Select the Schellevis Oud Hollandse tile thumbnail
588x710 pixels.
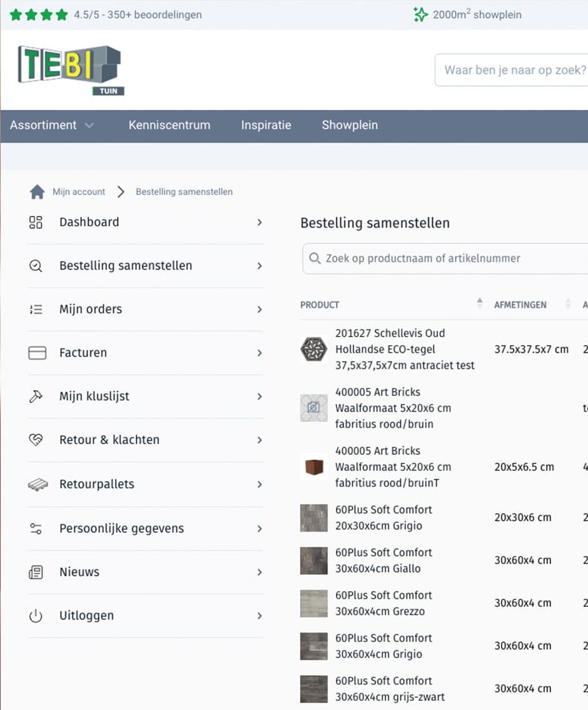(x=313, y=349)
